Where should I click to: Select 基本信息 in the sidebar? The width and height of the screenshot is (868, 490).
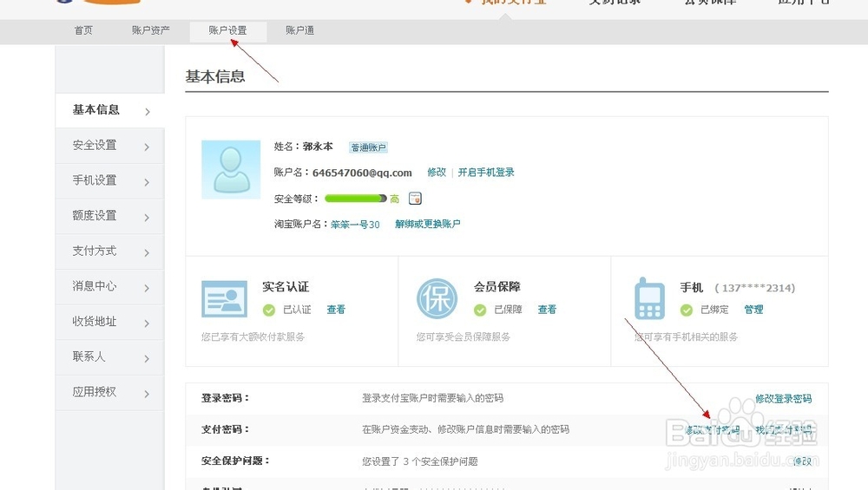point(109,110)
